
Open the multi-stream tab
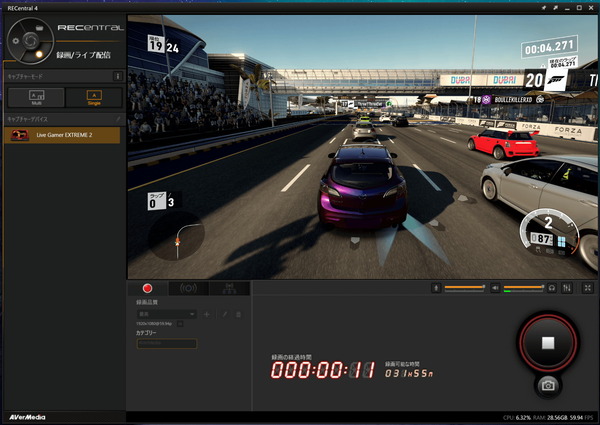point(230,288)
